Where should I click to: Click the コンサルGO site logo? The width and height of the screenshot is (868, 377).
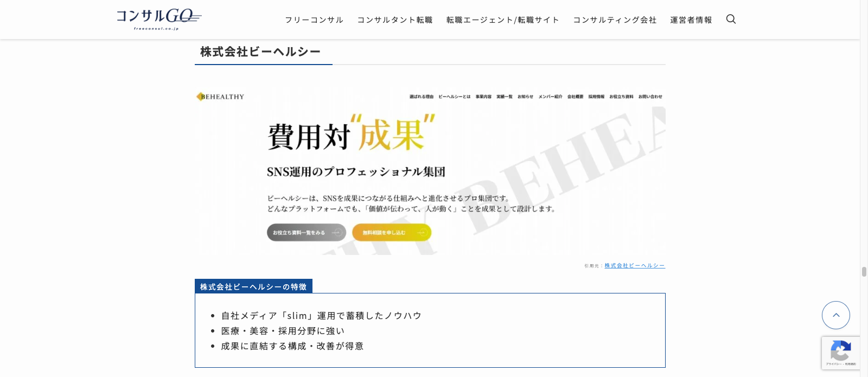point(159,19)
